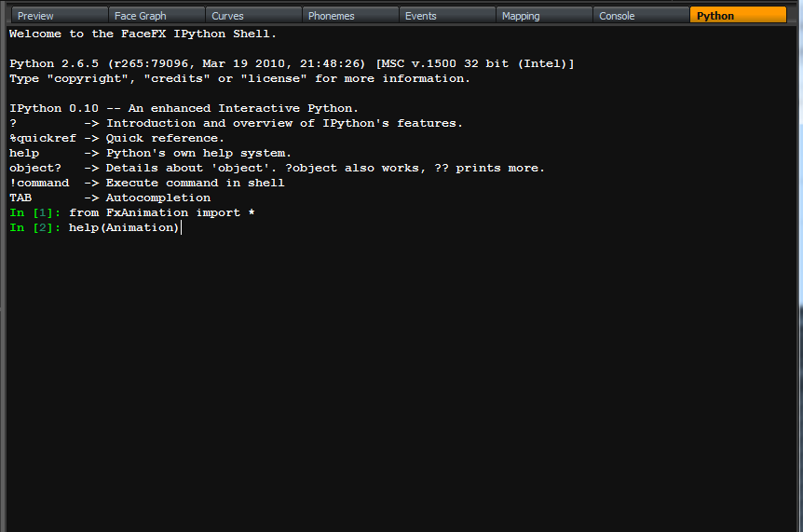Click the 'from FxAnimation import *' line
Image resolution: width=803 pixels, height=532 pixels.
pos(162,212)
